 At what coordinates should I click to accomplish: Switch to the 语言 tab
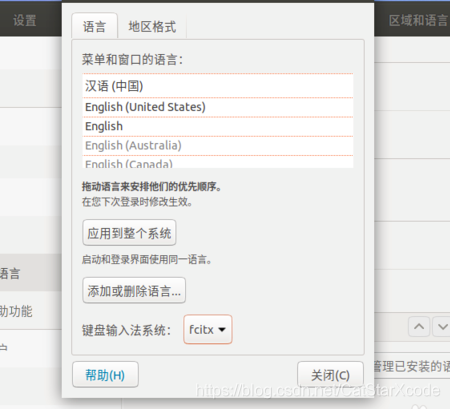[x=94, y=26]
